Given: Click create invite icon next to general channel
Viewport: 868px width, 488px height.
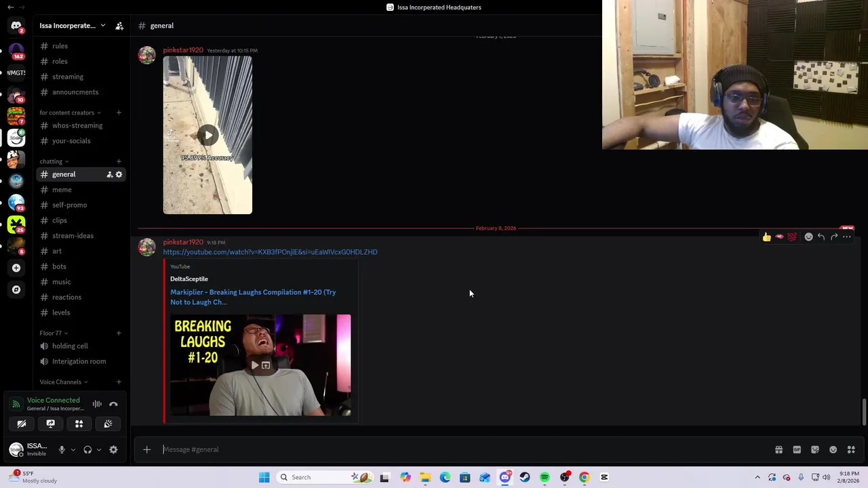Looking at the screenshot, I should coord(109,174).
